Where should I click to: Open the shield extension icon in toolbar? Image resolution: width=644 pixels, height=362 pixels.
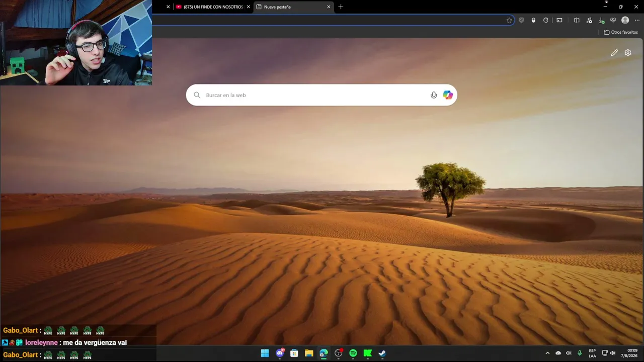coord(521,20)
